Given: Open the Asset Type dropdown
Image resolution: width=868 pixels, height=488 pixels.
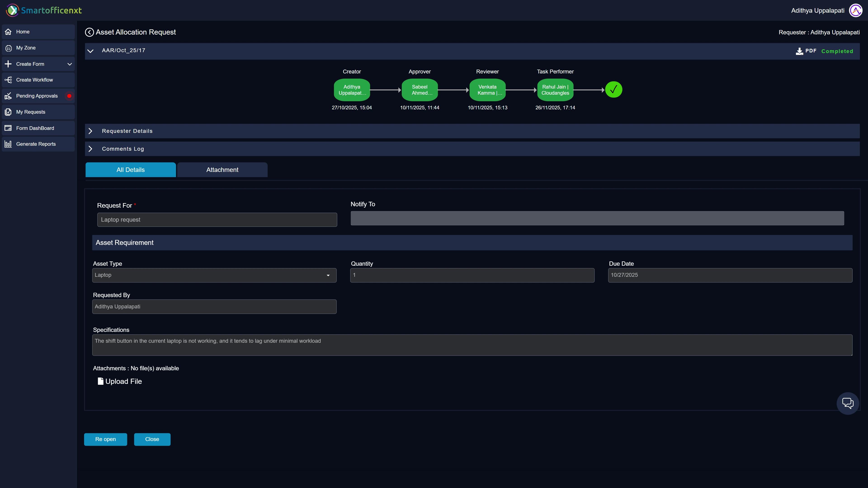Looking at the screenshot, I should coord(214,275).
